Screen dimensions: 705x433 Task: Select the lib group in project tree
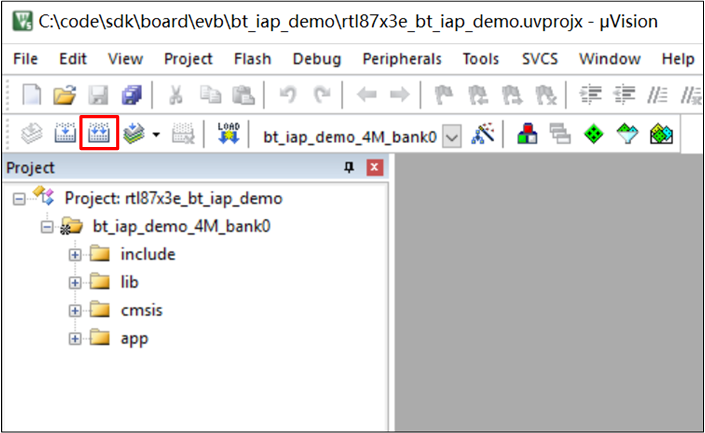click(x=129, y=282)
